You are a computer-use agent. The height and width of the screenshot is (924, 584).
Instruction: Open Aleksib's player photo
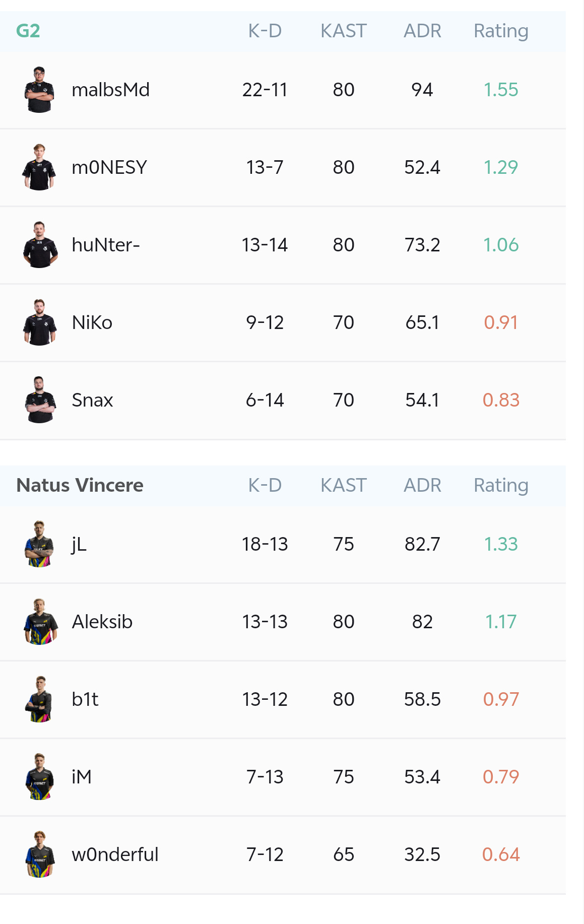(x=39, y=622)
